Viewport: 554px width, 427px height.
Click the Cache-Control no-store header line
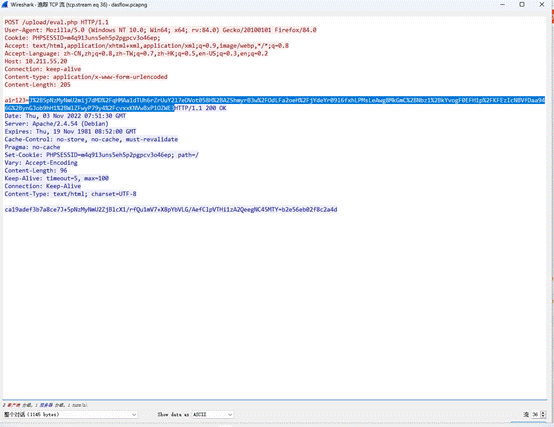point(91,139)
